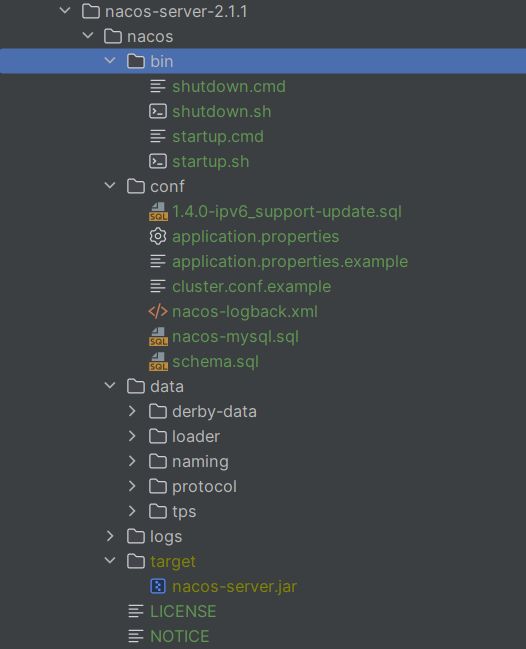Viewport: 526px width, 649px height.
Task: Open the cluster.conf.example file
Action: [x=251, y=286]
